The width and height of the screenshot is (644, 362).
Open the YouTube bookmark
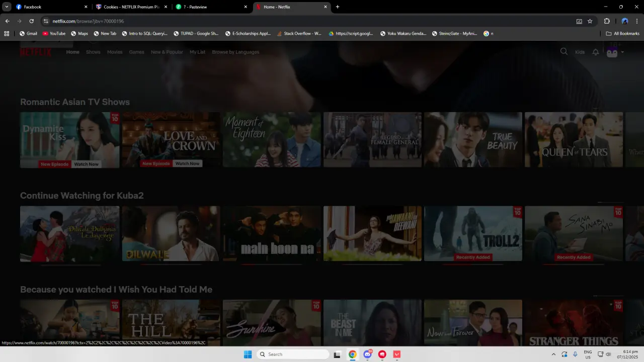(54, 34)
